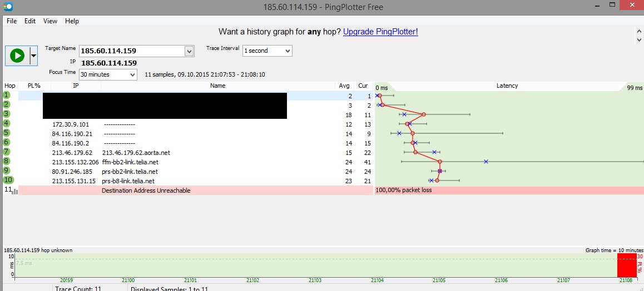
Task: Click the red packet loss block in timeline
Action: pyautogui.click(x=627, y=265)
